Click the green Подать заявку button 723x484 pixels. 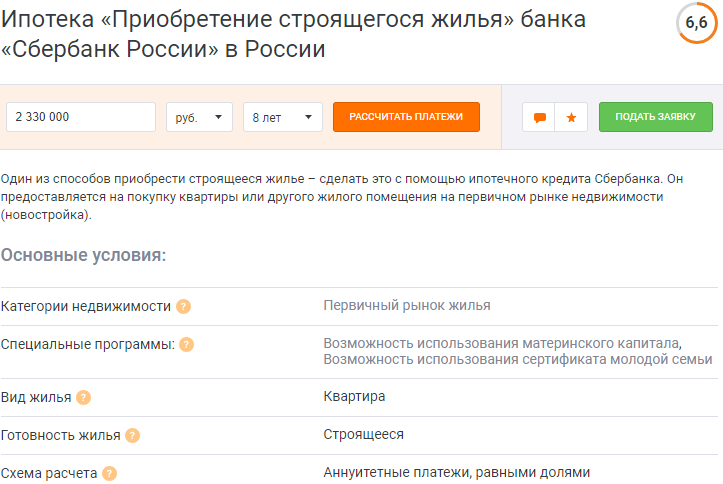(x=656, y=117)
